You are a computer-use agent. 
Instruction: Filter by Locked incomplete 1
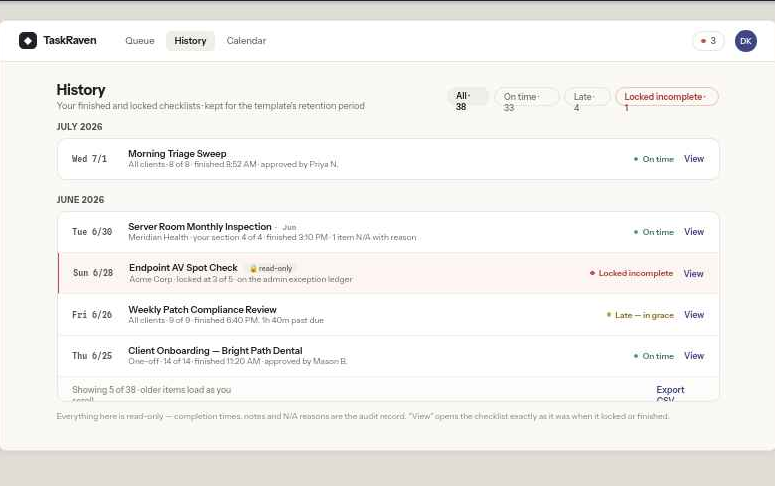(666, 96)
